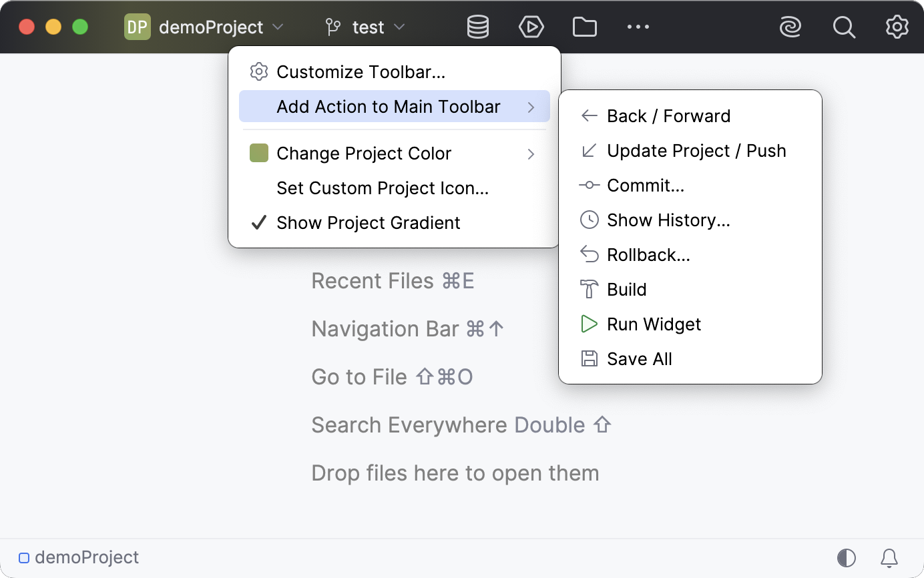The image size is (924, 578).
Task: Open Search Everywhere via magnifier icon
Action: 844,27
